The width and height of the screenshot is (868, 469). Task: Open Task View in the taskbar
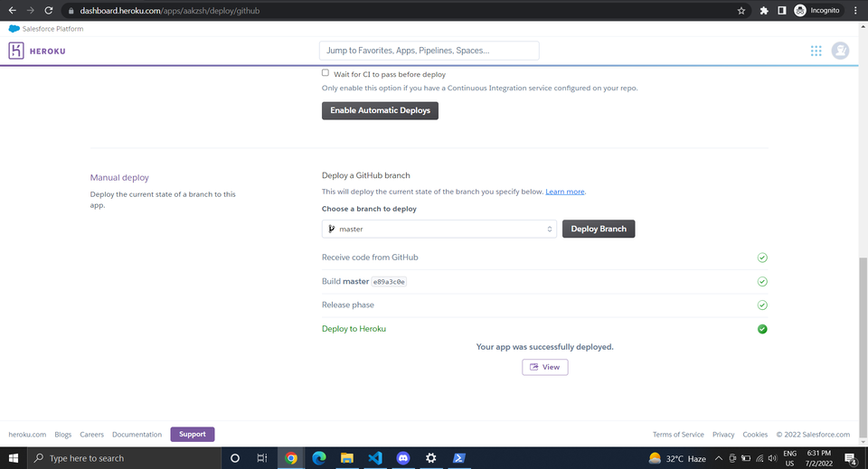pos(262,458)
